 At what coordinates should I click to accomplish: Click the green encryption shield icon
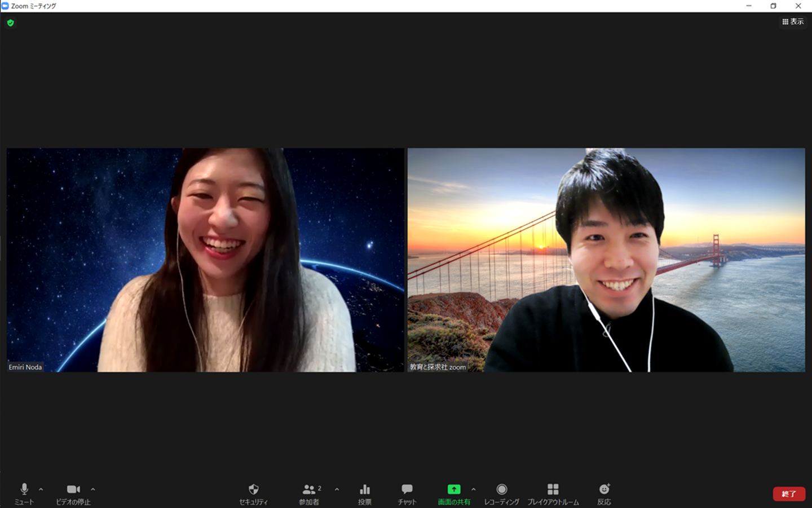tap(10, 23)
